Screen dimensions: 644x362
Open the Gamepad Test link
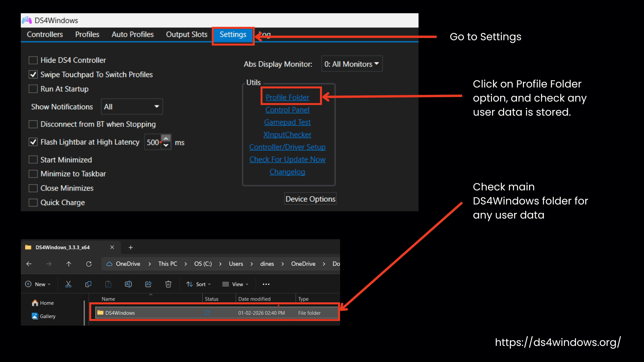[x=287, y=122]
